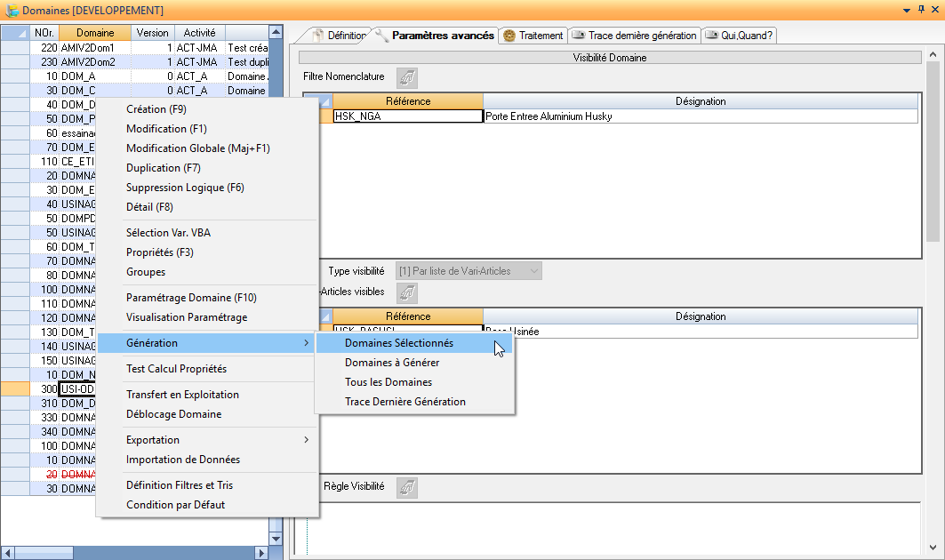Image resolution: width=945 pixels, height=560 pixels.
Task: Click the corner cell of Filtre Nomenclature grid
Action: 317,101
